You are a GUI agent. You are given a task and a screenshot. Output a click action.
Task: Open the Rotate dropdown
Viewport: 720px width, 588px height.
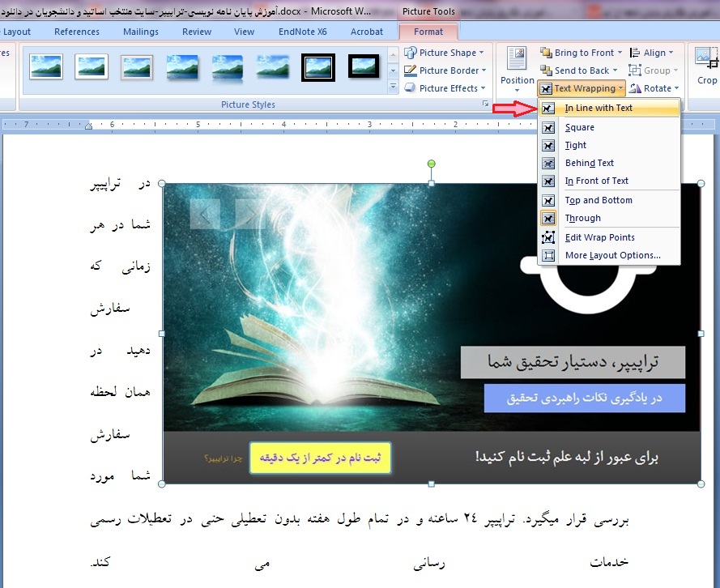653,88
